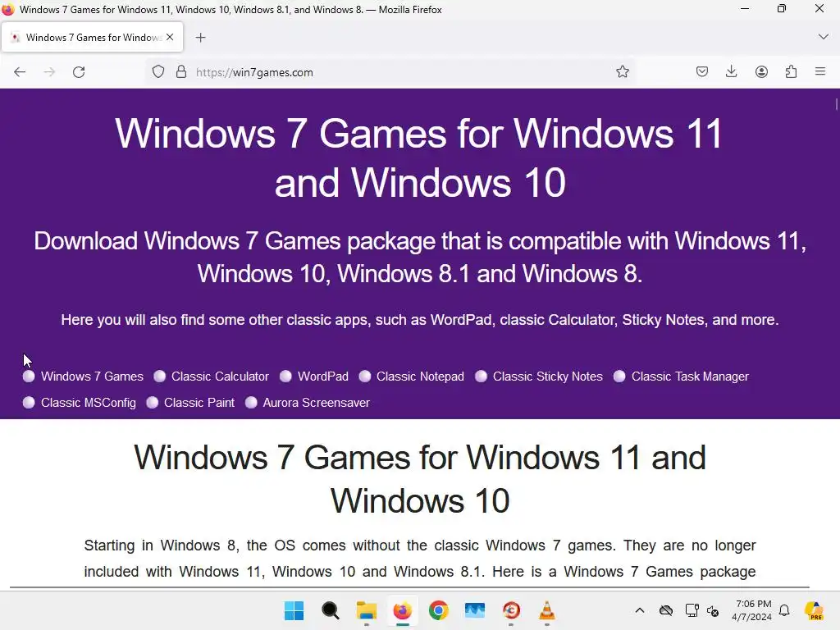Open the Firefox downloads panel
This screenshot has width=840, height=630.
tap(731, 72)
